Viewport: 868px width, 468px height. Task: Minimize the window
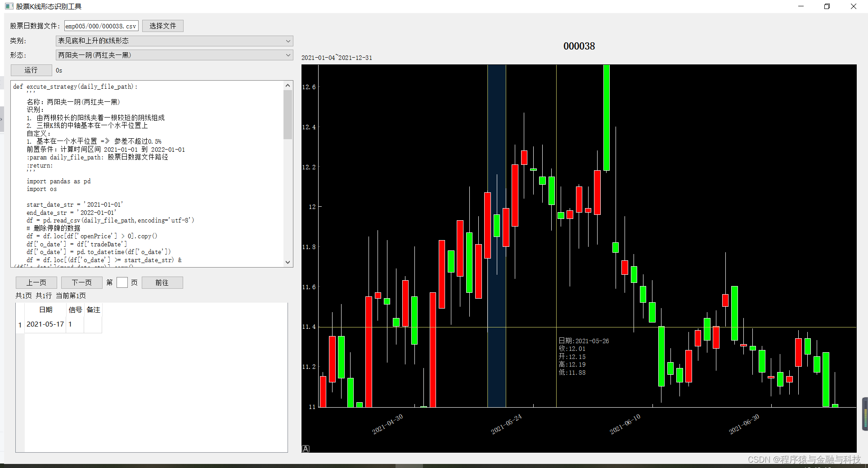pos(801,6)
